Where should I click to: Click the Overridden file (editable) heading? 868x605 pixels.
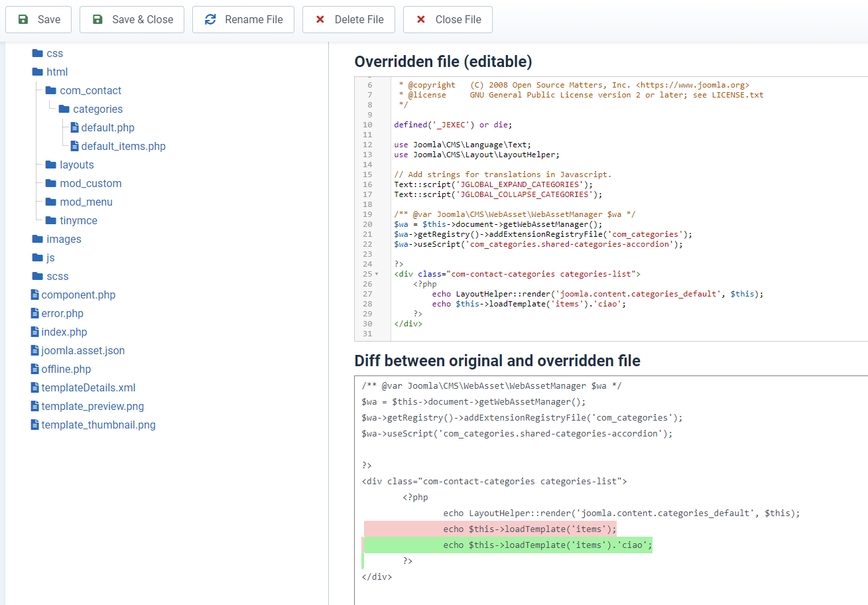(443, 62)
